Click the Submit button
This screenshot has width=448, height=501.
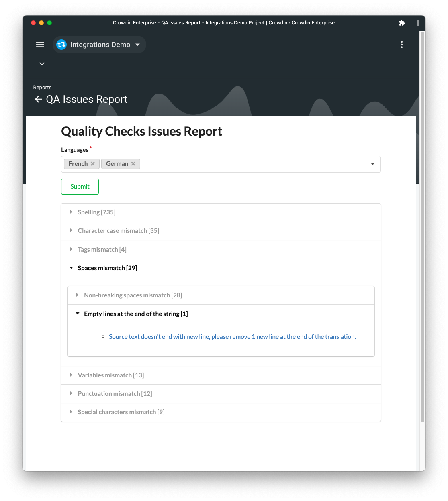pos(80,187)
